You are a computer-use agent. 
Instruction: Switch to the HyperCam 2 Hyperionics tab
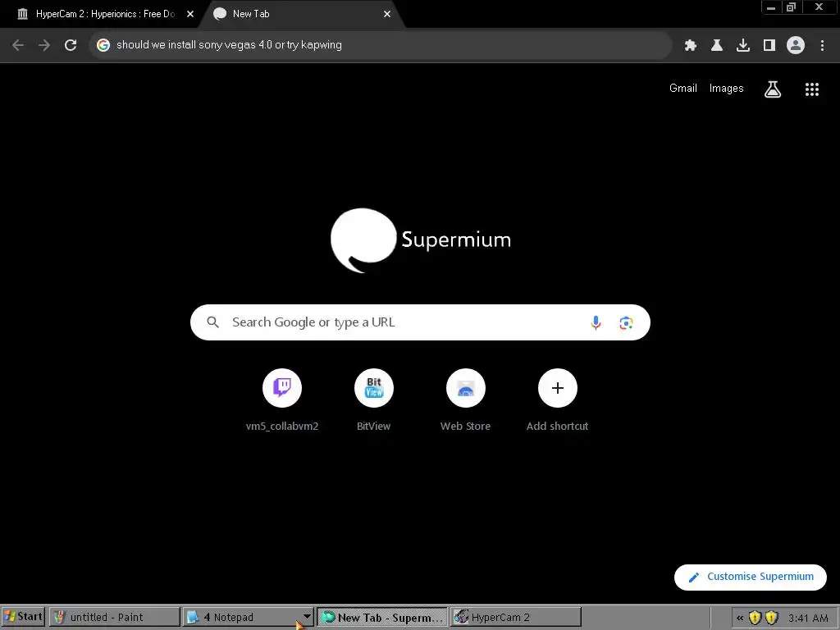[x=99, y=14]
